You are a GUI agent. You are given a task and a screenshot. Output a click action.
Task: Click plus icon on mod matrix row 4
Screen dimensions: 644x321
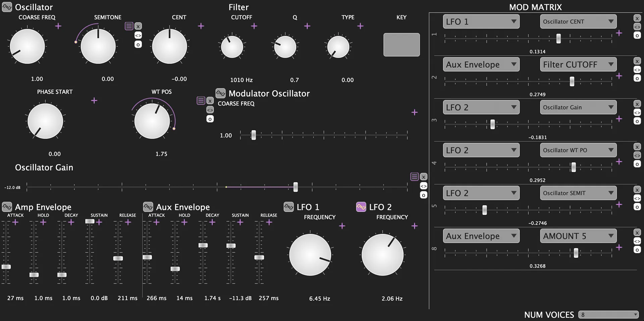pos(619,162)
